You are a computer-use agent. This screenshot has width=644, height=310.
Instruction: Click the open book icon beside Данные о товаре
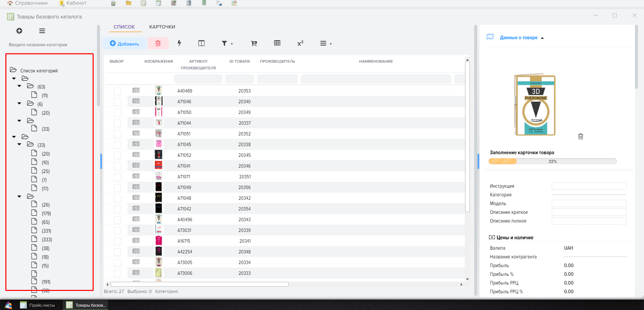490,37
